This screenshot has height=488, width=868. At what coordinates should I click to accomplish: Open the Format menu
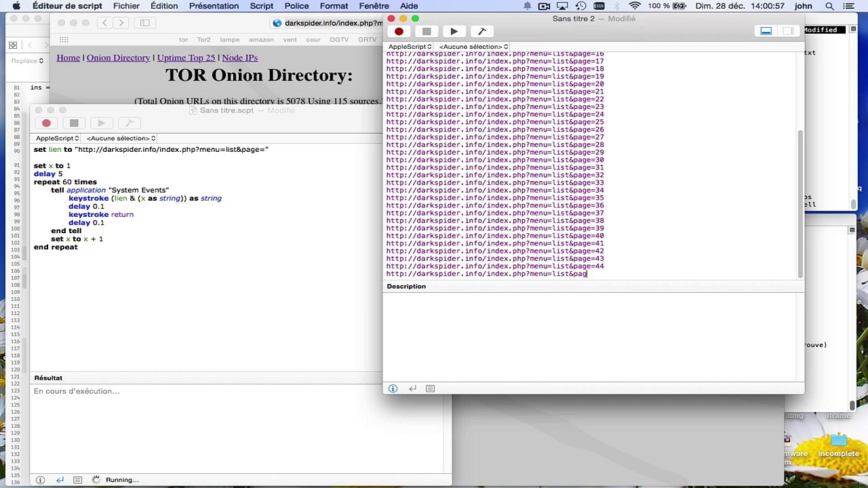[x=334, y=6]
